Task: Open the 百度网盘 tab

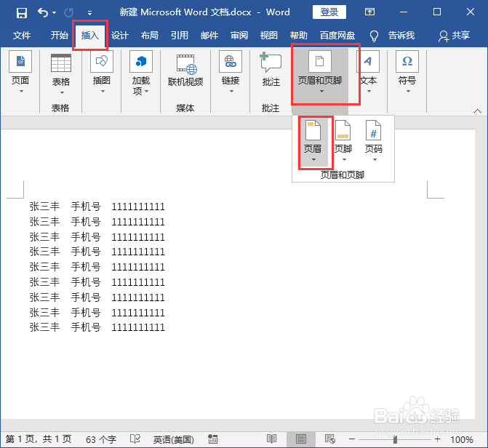Action: pos(337,35)
